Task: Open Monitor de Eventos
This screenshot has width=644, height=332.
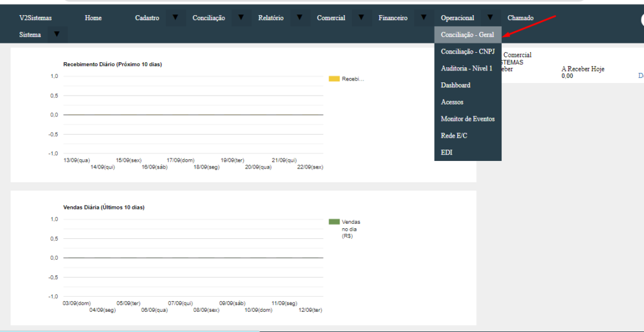Action: [467, 119]
